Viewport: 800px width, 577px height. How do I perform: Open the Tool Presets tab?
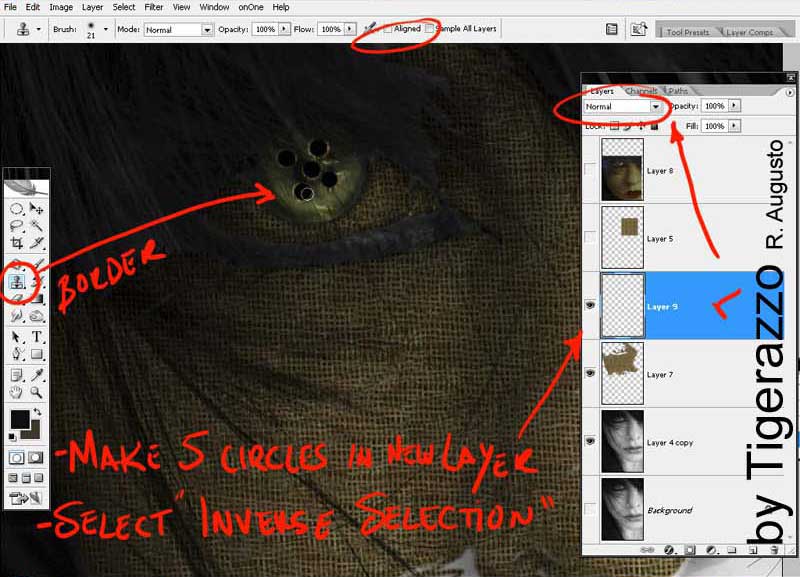click(686, 32)
